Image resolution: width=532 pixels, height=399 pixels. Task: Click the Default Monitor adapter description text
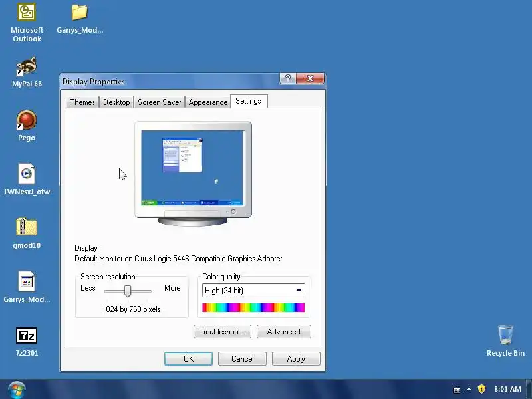pos(178,259)
